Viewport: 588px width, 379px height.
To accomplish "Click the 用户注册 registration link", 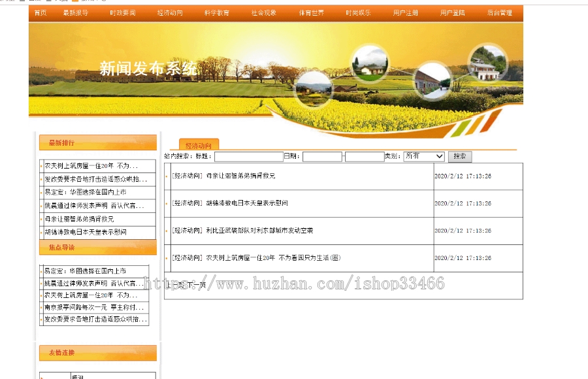I will pyautogui.click(x=404, y=12).
